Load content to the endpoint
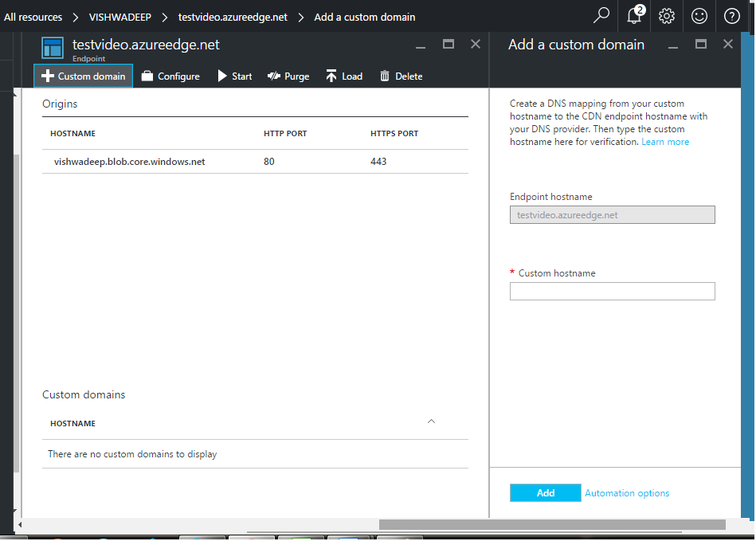This screenshot has height=541, width=756. click(344, 76)
